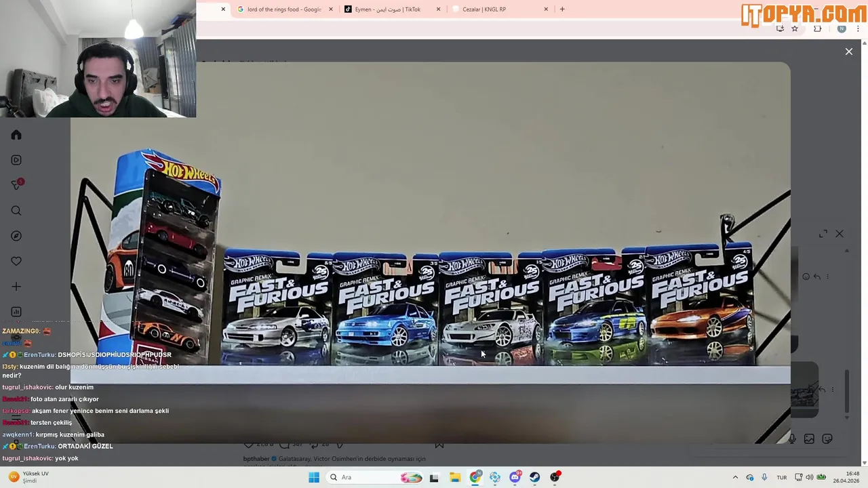Open notifications icon with red badge
Viewport: 868px width, 488px height.
click(x=16, y=185)
